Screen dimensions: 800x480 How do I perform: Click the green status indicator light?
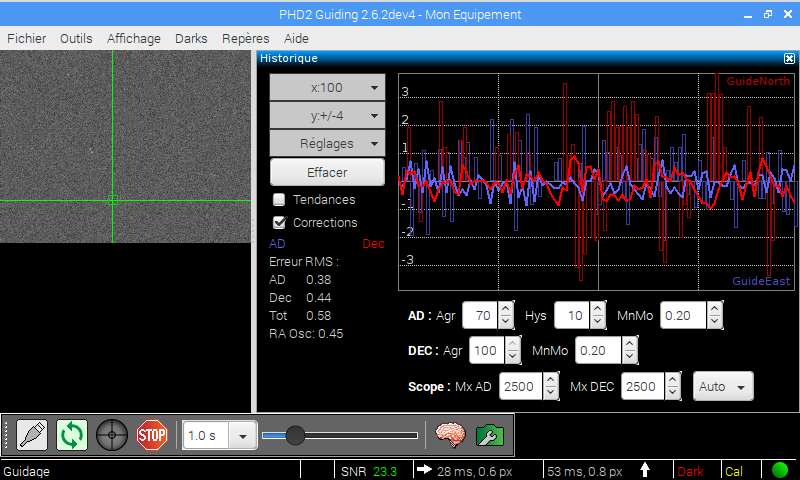coord(780,470)
